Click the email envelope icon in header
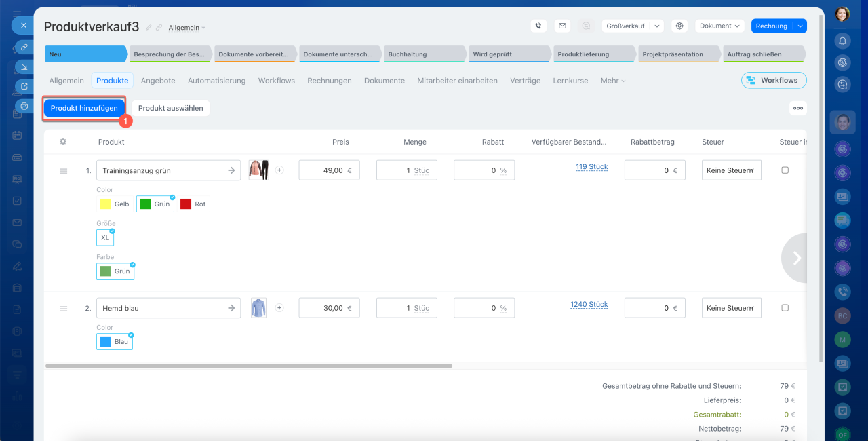The image size is (868, 441). pos(561,26)
